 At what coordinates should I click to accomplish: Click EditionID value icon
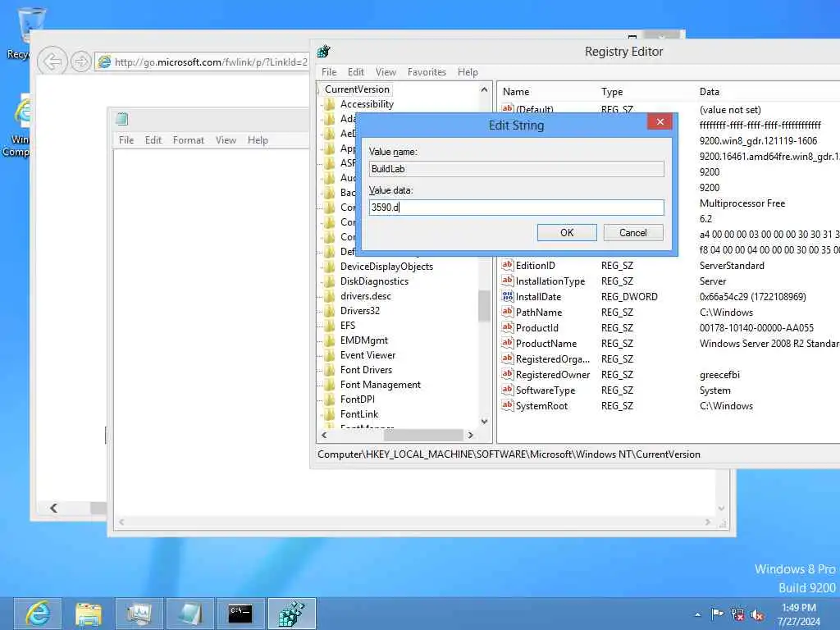507,265
